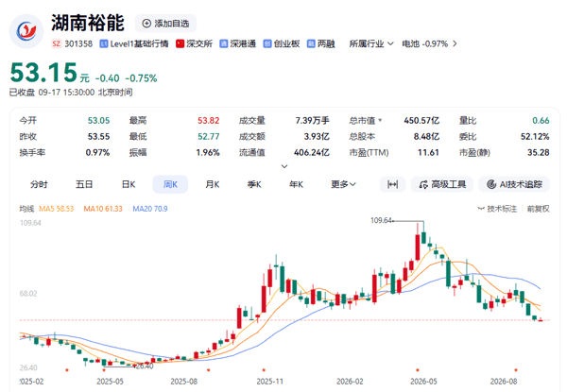Image resolution: width=567 pixels, height=392 pixels.
Task: Click the 深交所 flag icon
Action: [180, 43]
